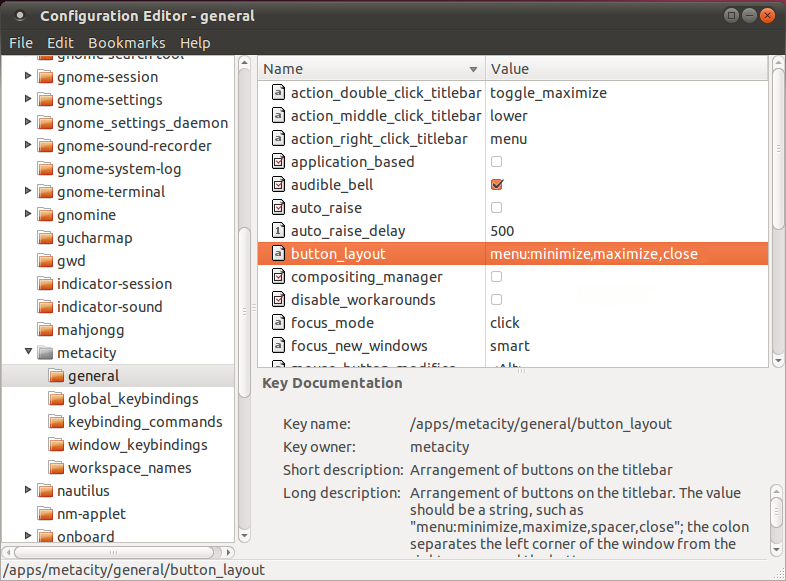Click the folder tree horizontal scrollbar
This screenshot has height=581, width=786.
tap(114, 552)
